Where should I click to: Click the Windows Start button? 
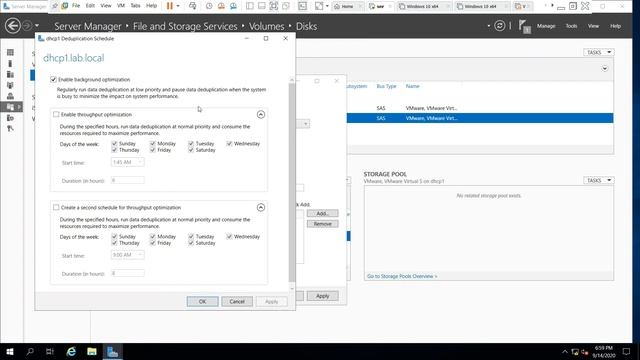pyautogui.click(x=10, y=351)
